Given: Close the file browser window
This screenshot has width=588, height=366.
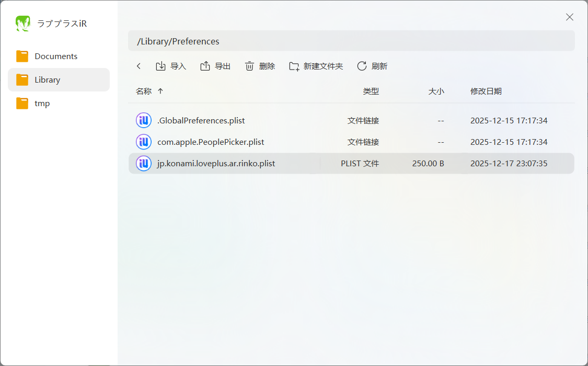Looking at the screenshot, I should (x=570, y=17).
